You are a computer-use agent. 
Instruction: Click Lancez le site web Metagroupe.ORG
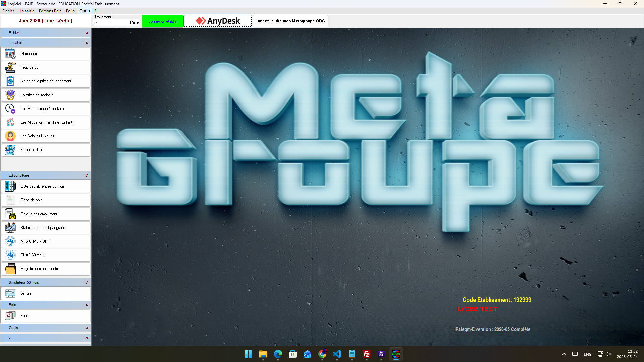point(290,21)
